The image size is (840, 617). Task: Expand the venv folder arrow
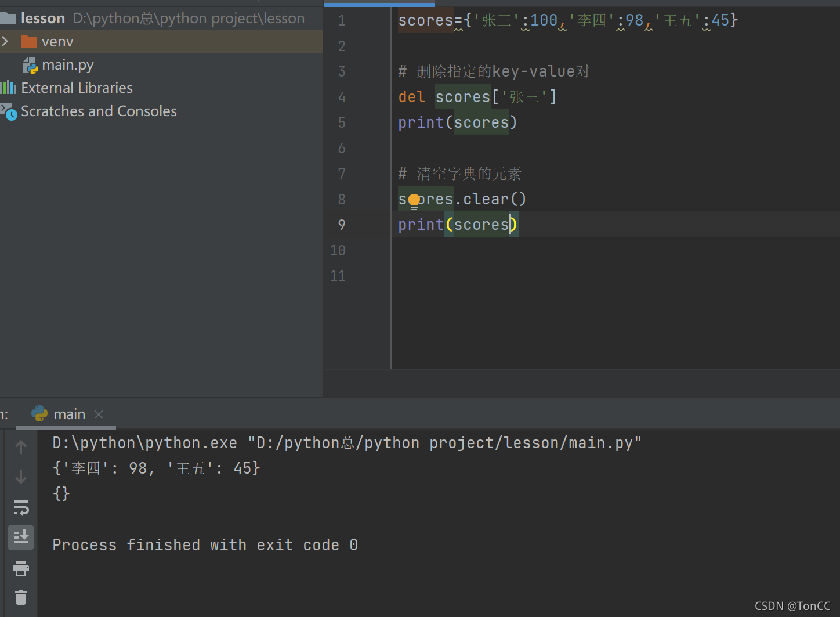point(5,41)
